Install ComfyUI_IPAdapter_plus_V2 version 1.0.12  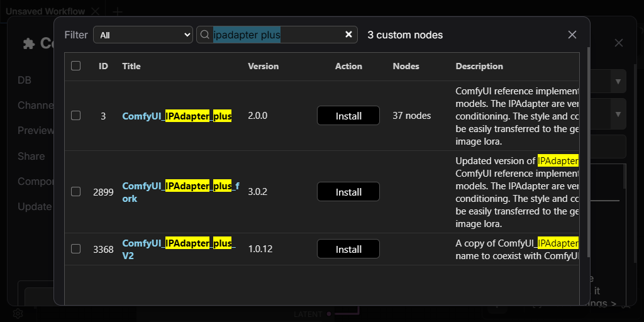pos(348,249)
